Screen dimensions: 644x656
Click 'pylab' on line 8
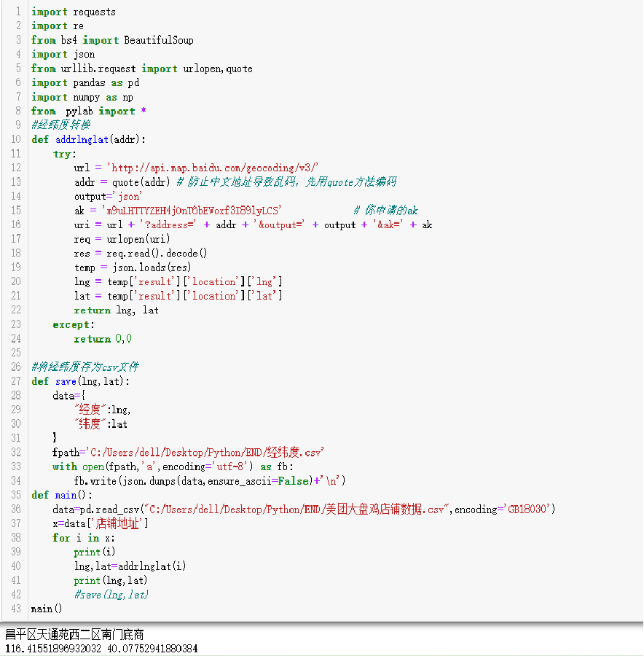[x=79, y=112]
